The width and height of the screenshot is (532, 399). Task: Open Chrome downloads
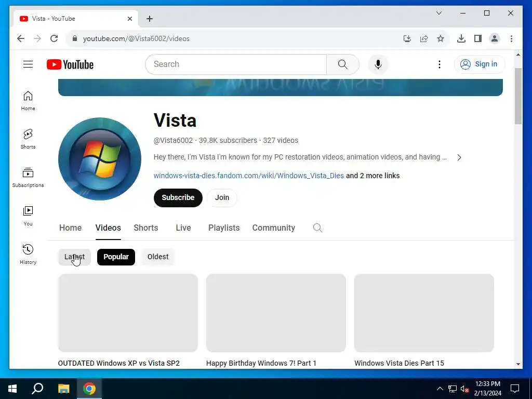pyautogui.click(x=461, y=38)
